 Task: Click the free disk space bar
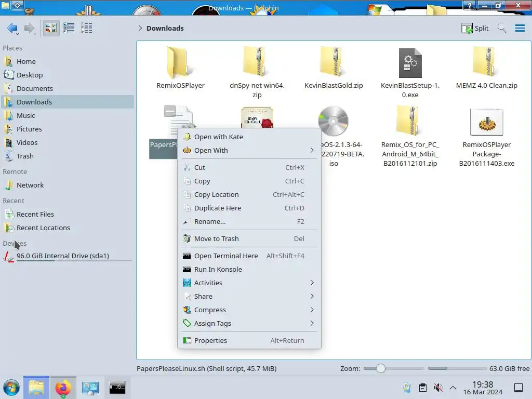(x=457, y=368)
